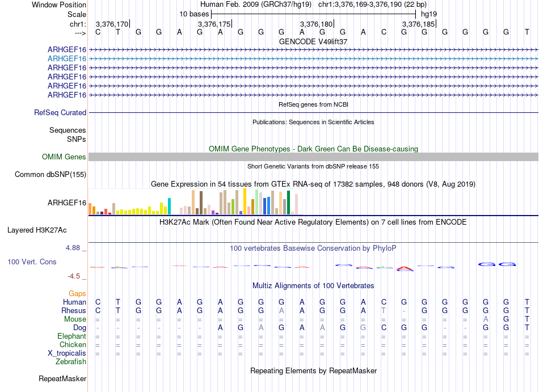Click the 4.88 upper conservation scale value
Viewport: 539px width, 392px height.
[73, 248]
